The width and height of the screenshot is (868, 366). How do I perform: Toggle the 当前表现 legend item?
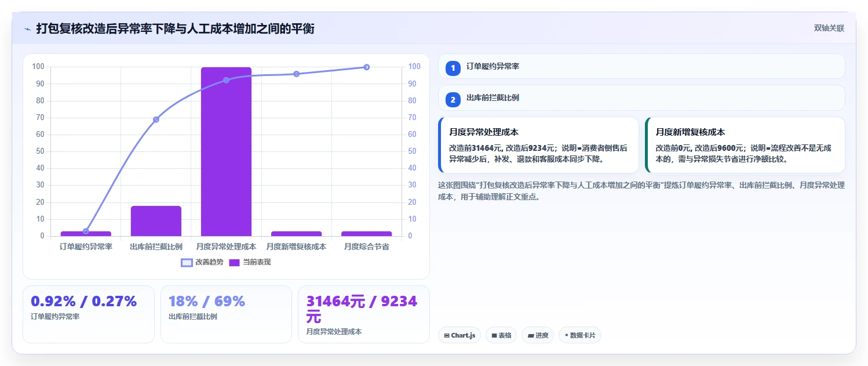tap(250, 262)
